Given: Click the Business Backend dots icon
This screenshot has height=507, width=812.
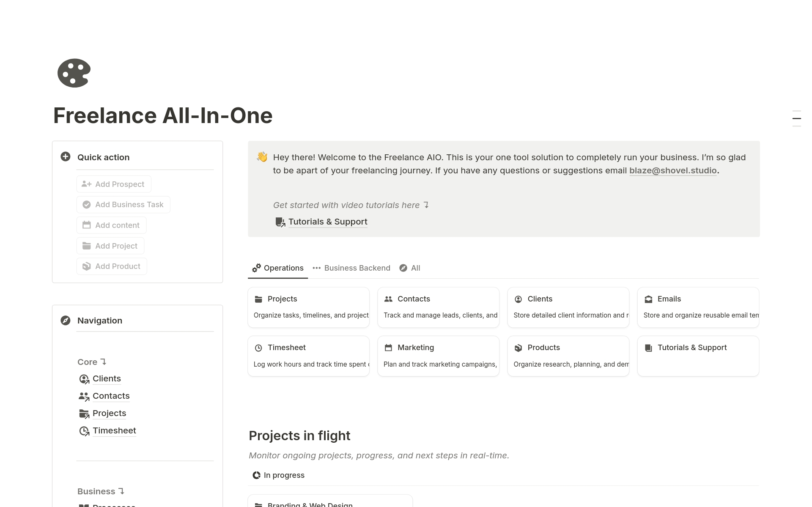Looking at the screenshot, I should tap(317, 268).
